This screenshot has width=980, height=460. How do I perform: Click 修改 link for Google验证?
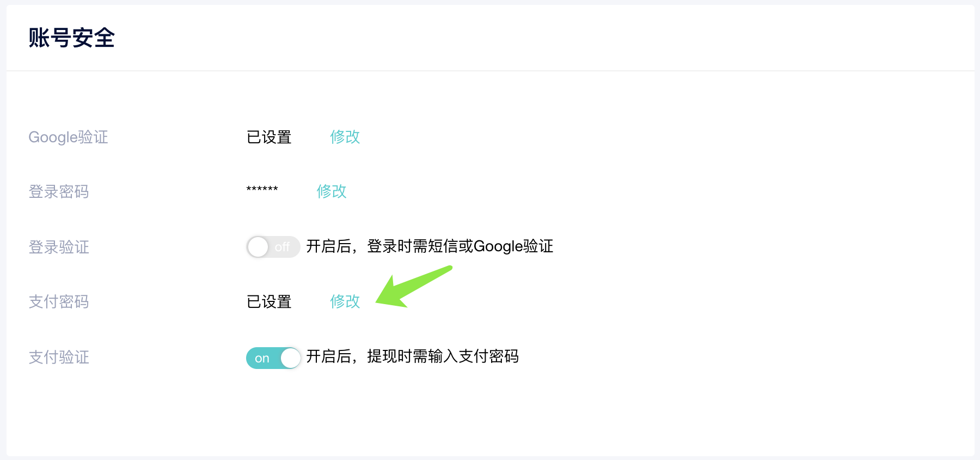[x=345, y=137]
